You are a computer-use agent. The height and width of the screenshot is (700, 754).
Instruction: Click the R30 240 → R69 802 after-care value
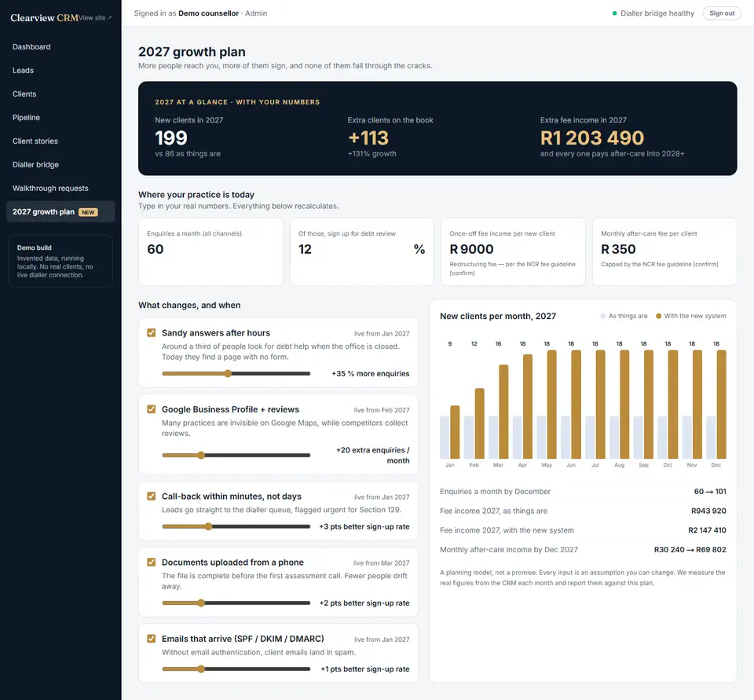[x=690, y=549]
